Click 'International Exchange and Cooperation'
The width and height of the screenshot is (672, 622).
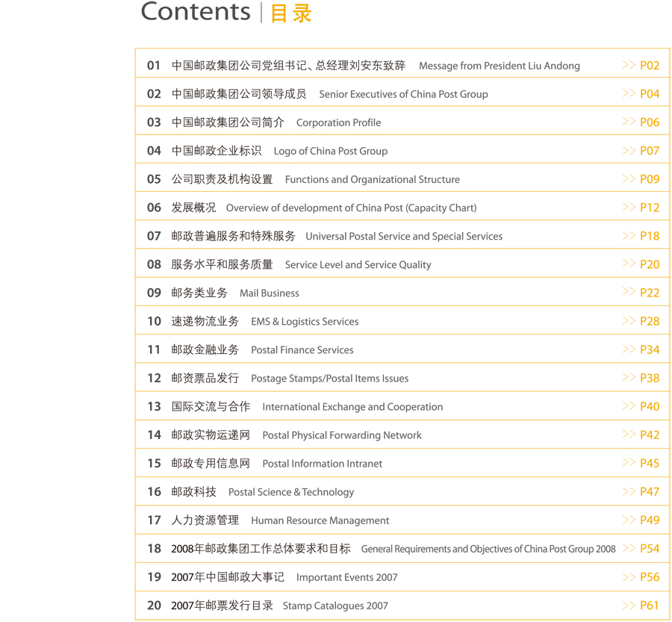click(x=352, y=407)
